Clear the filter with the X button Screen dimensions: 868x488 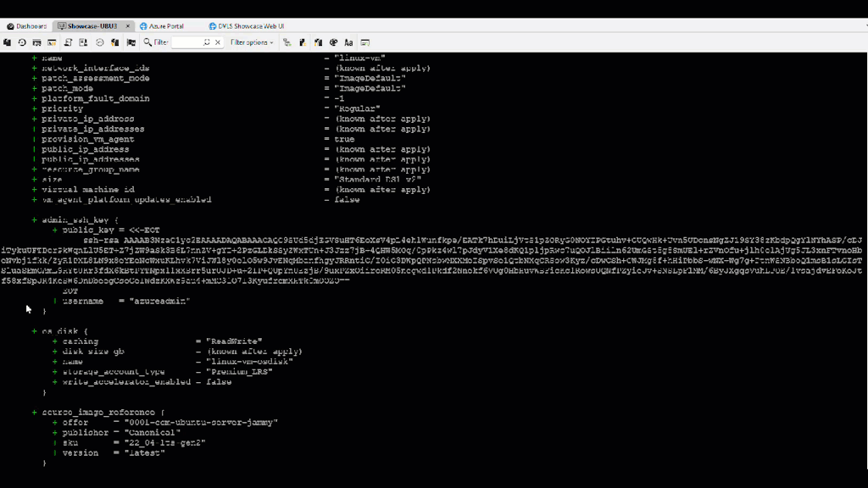pos(218,42)
